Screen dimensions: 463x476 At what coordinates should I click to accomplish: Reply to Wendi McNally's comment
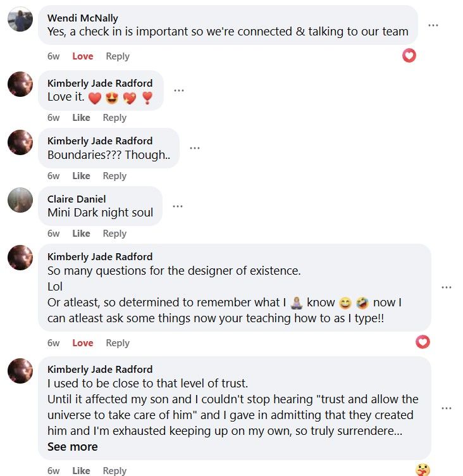pyautogui.click(x=118, y=56)
